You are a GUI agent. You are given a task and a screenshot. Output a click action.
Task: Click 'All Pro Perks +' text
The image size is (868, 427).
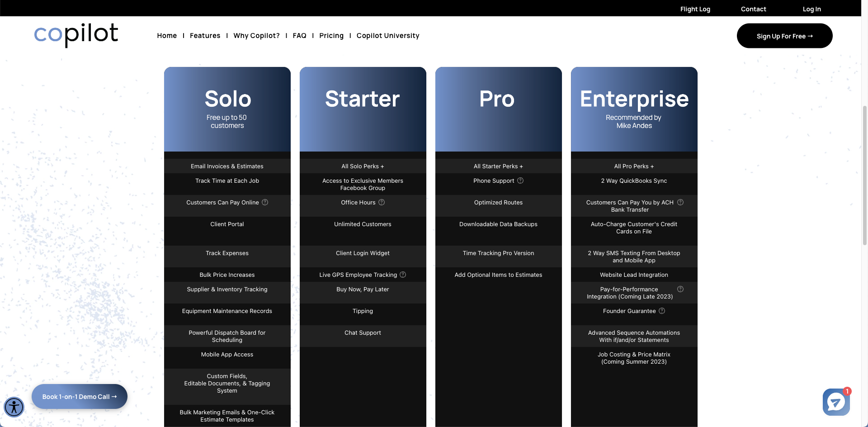(634, 166)
